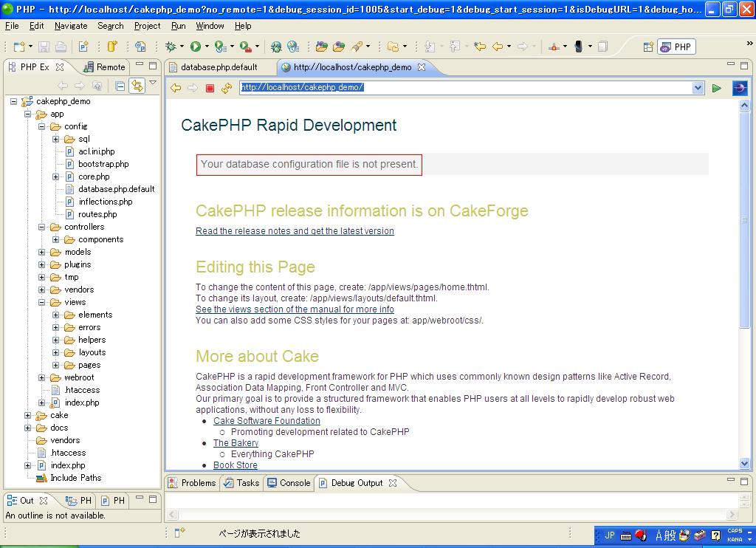Click the New wizard toolbar icon
756x548 pixels.
tap(19, 47)
